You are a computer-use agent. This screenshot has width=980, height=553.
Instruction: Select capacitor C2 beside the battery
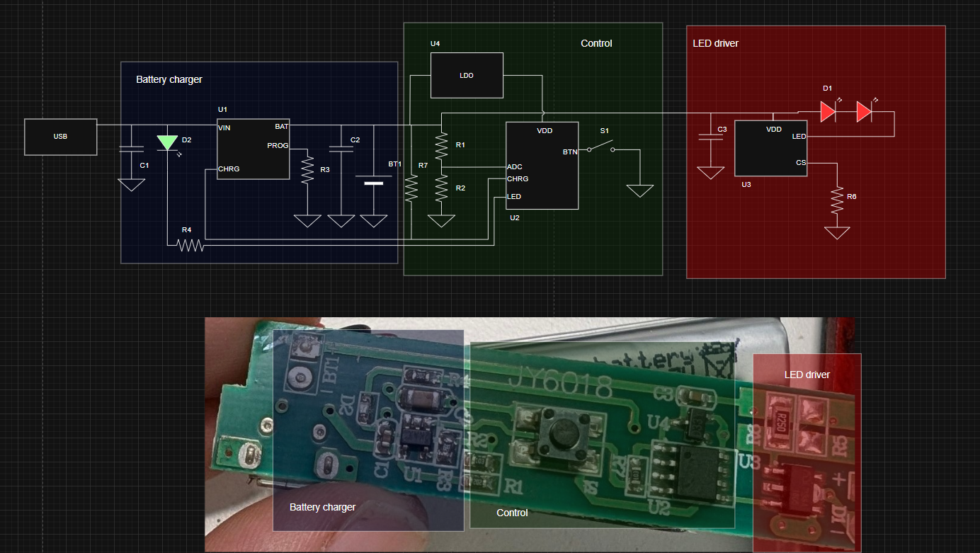pyautogui.click(x=341, y=149)
